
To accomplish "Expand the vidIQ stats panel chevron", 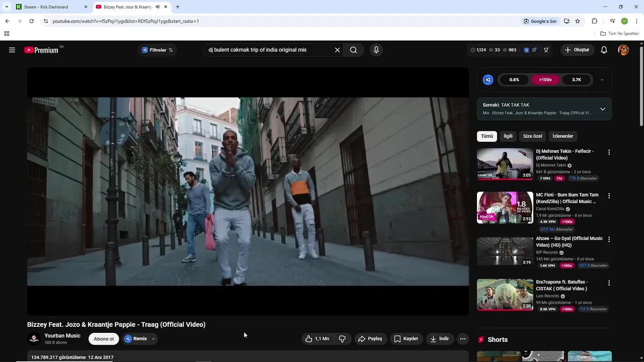I will pyautogui.click(x=602, y=79).
